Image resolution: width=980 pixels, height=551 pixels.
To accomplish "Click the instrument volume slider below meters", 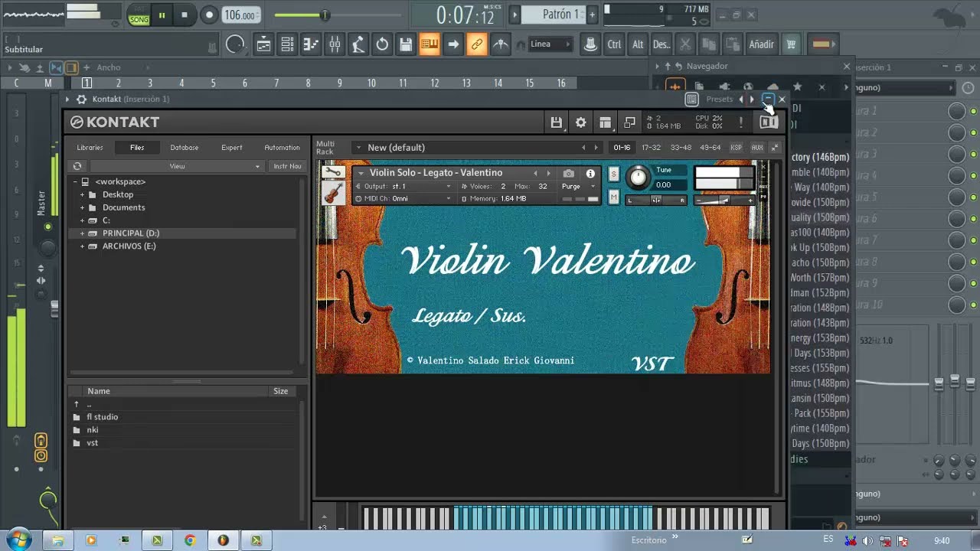I will (724, 201).
